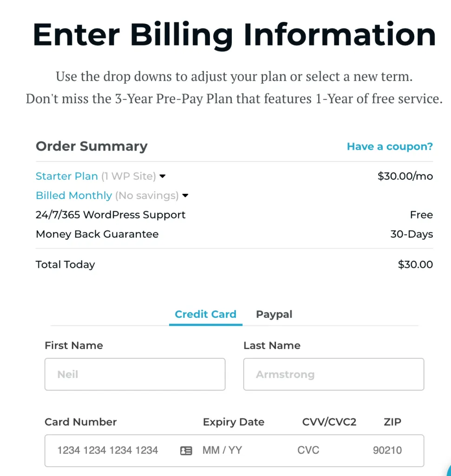
Task: Click the 24/7/365 WordPress Support line
Action: [111, 215]
